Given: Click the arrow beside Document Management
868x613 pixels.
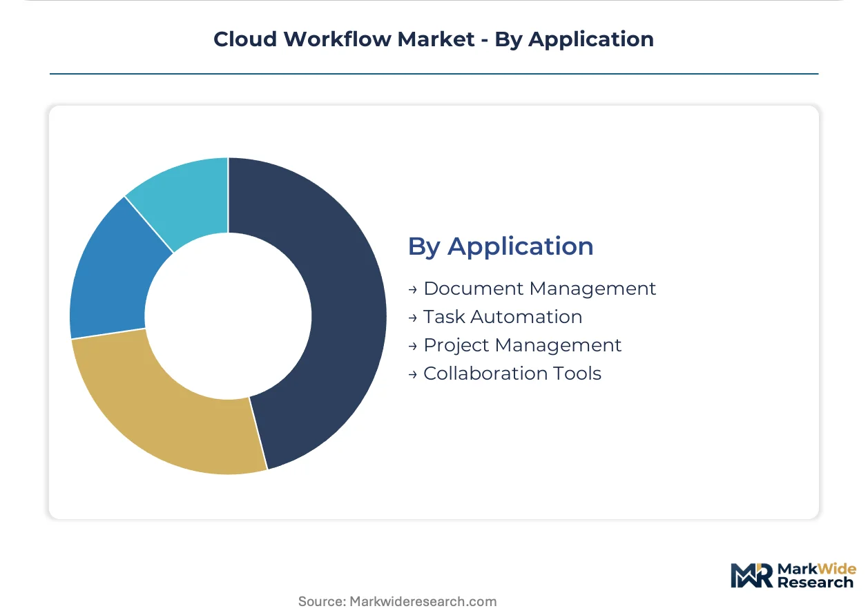Looking at the screenshot, I should [412, 289].
